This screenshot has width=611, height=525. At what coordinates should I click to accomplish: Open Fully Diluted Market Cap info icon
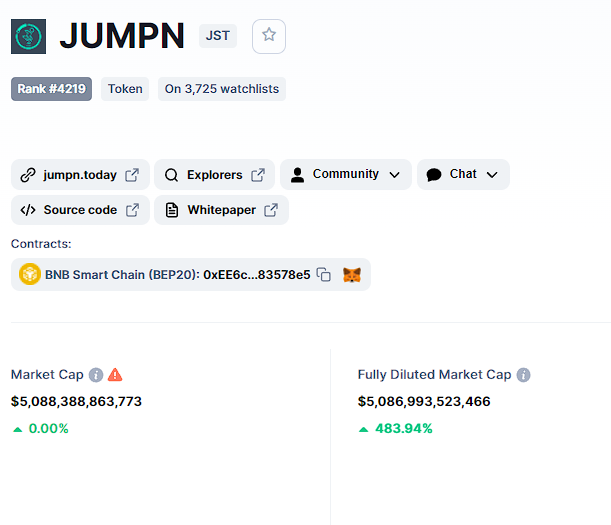[523, 375]
